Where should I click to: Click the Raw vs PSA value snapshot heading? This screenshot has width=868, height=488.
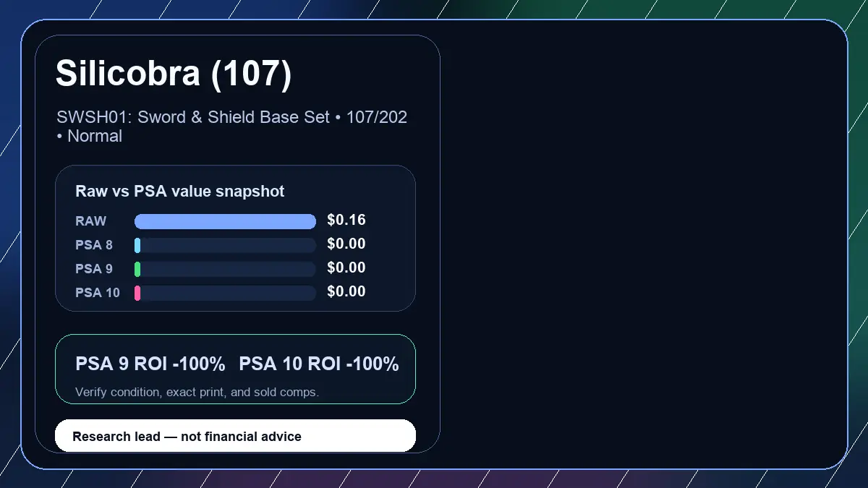click(180, 192)
